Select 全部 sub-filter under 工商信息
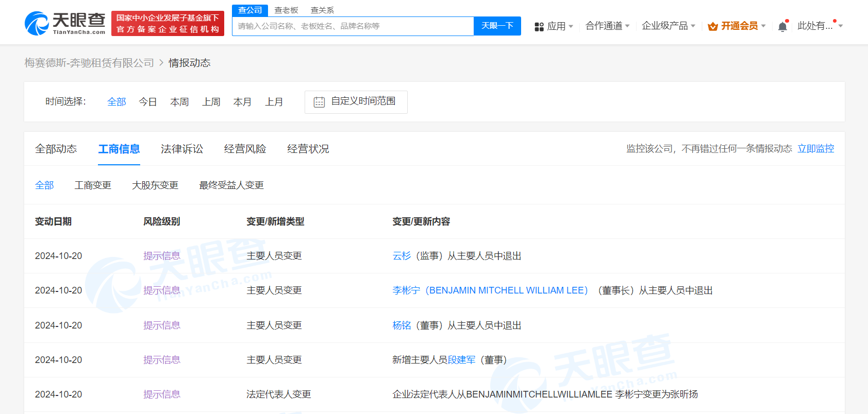868x414 pixels. point(44,185)
